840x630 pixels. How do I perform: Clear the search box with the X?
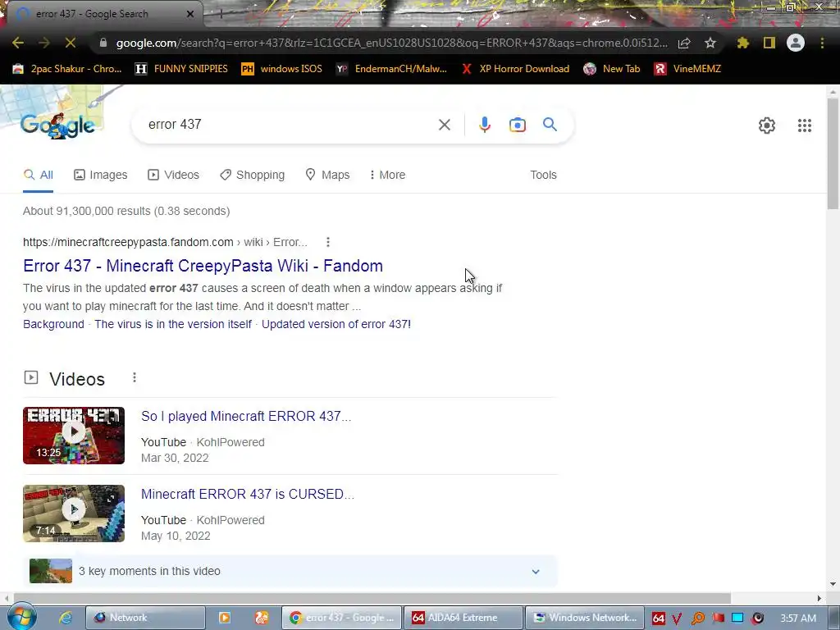(x=444, y=125)
